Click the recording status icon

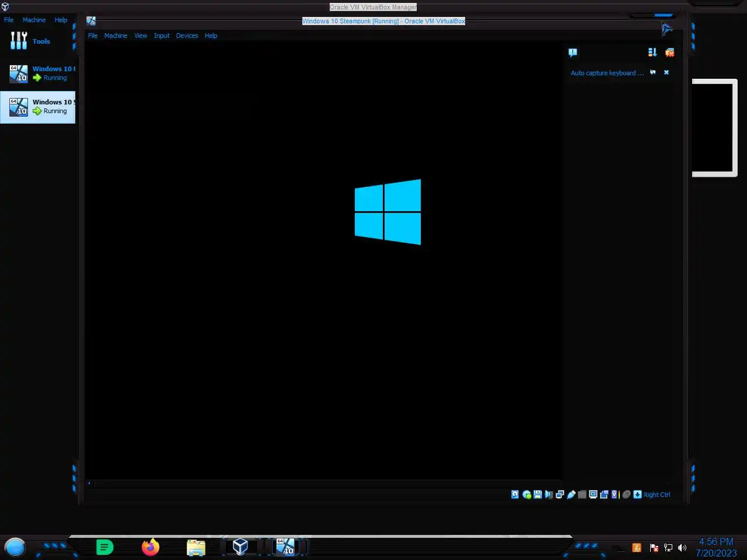point(604,495)
